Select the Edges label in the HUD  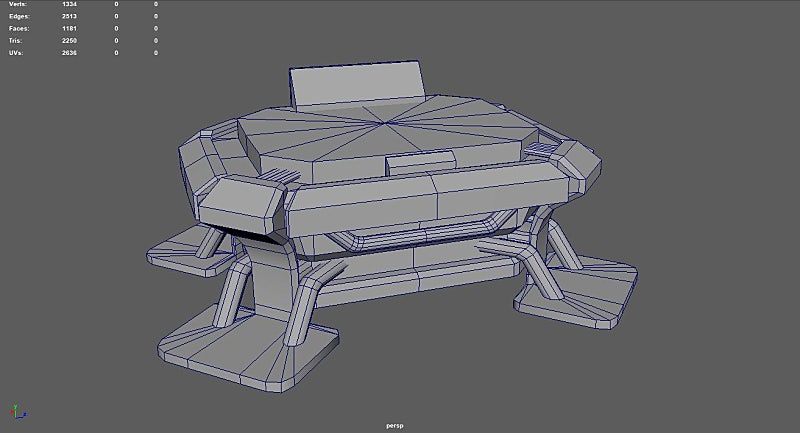[17, 17]
